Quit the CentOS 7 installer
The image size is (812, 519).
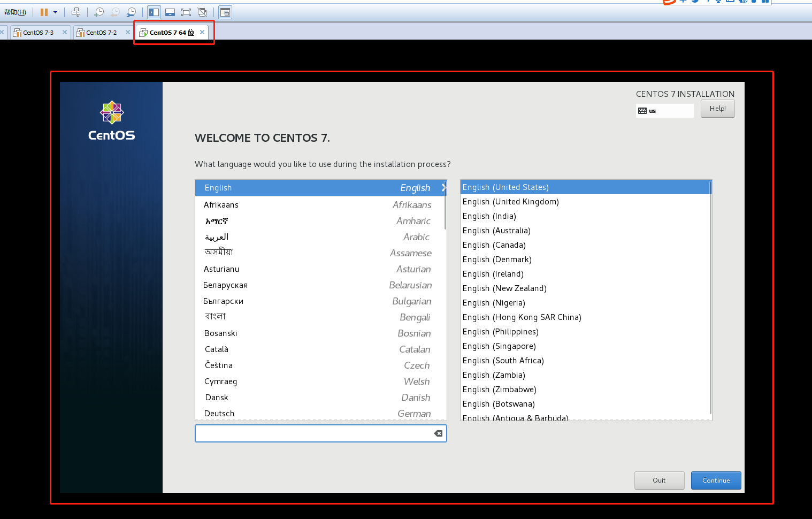click(x=659, y=480)
